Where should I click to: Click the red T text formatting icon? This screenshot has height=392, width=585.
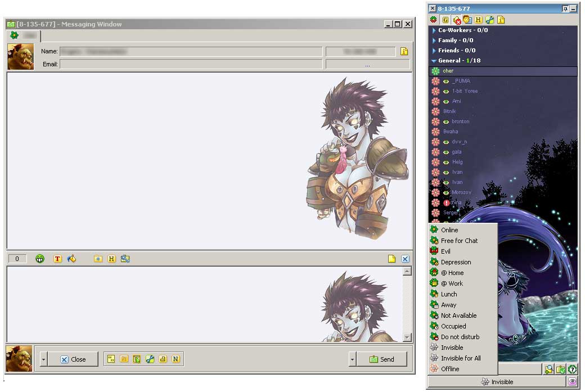click(x=57, y=259)
